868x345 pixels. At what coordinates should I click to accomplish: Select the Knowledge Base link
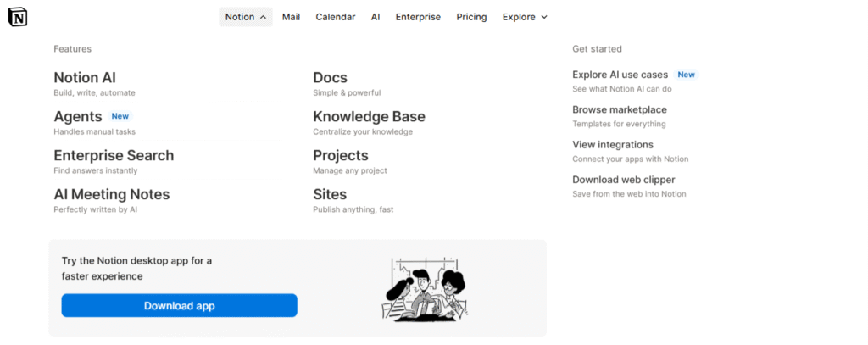click(369, 117)
